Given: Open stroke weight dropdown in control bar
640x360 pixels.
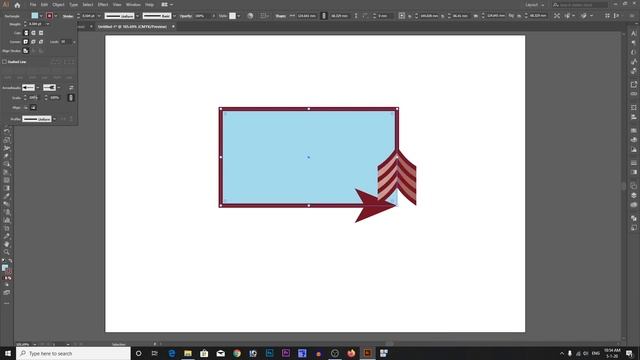Looking at the screenshot, I should (99, 16).
